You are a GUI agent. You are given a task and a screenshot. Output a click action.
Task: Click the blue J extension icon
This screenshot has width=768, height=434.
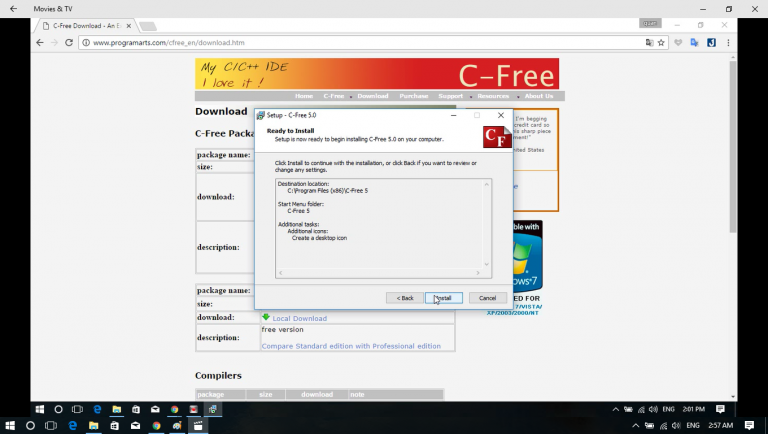coord(711,43)
